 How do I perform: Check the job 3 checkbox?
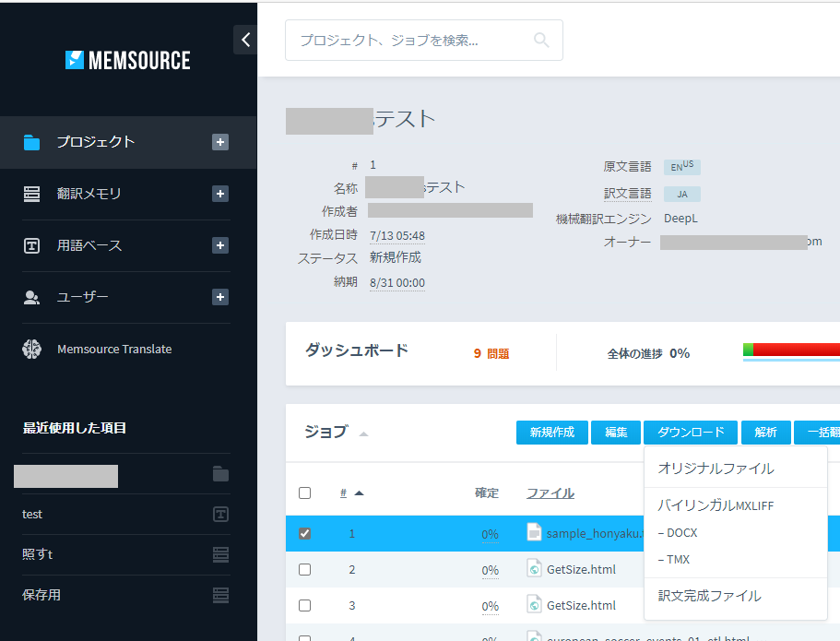coord(305,605)
